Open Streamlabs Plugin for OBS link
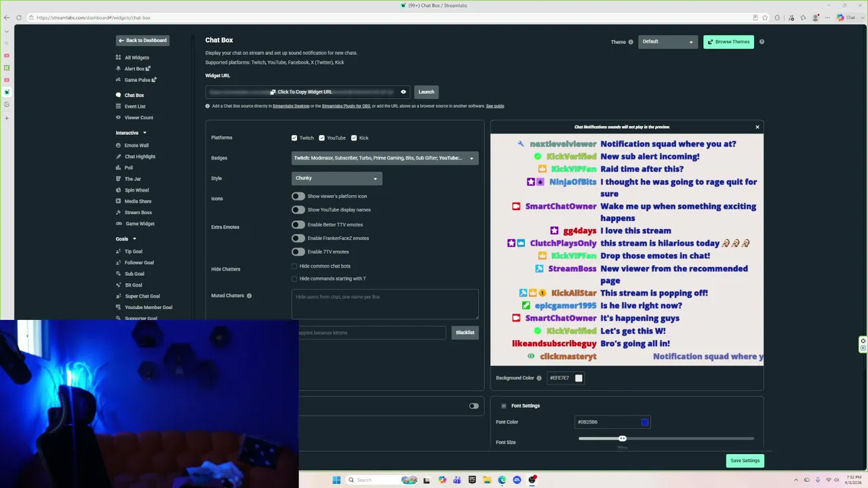Image resolution: width=868 pixels, height=488 pixels. 346,106
